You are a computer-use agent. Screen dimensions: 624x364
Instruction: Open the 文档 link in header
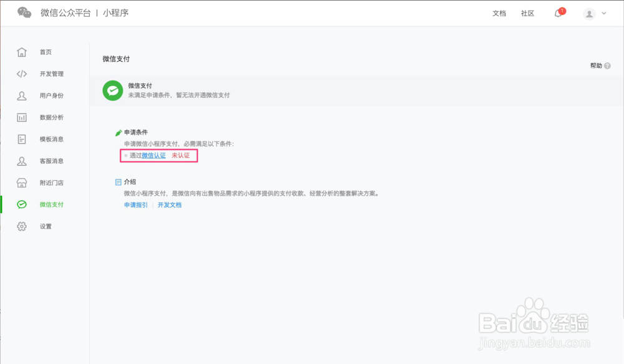click(499, 14)
